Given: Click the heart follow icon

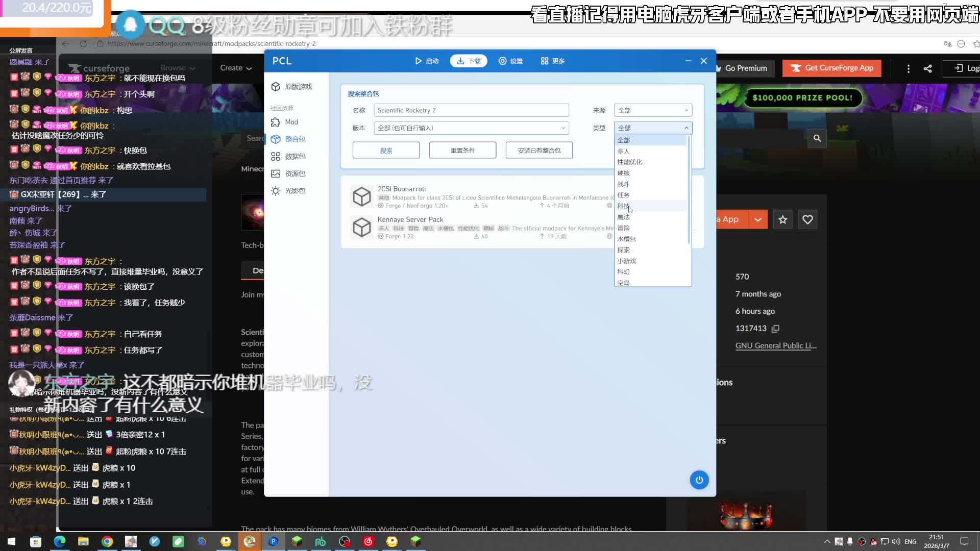Looking at the screenshot, I should [807, 219].
